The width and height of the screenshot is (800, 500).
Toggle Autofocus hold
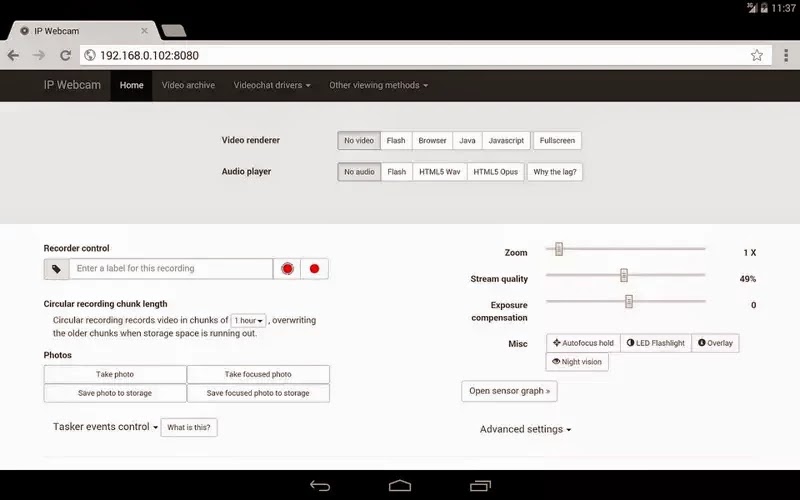tap(583, 343)
